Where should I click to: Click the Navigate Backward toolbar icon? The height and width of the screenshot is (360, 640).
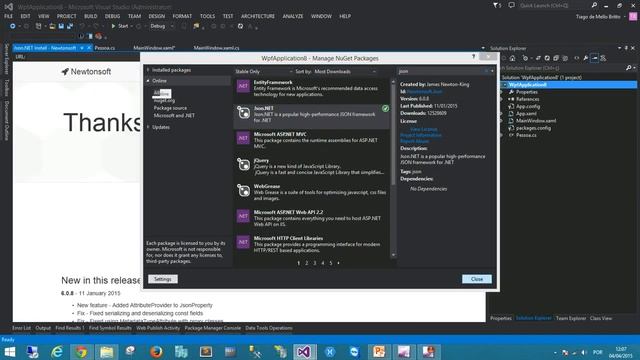(x=13, y=26)
